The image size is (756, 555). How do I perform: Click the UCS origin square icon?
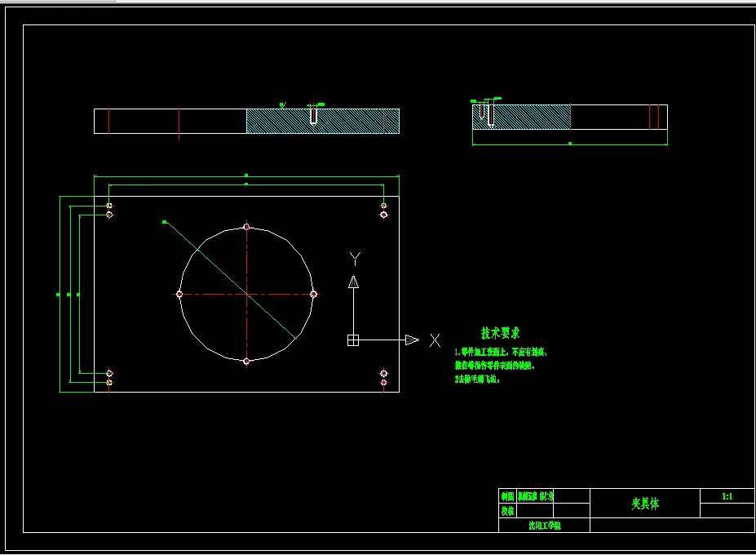click(353, 340)
